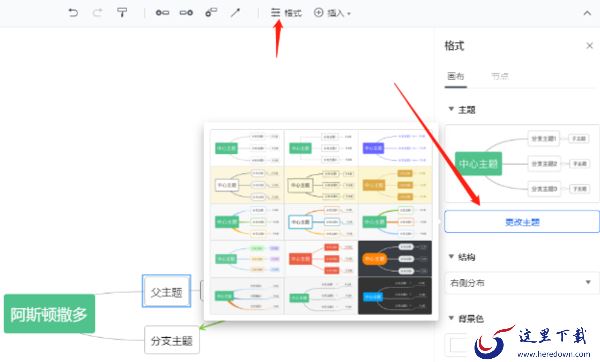Insert a child topic icon
This screenshot has width=600, height=362.
[186, 13]
